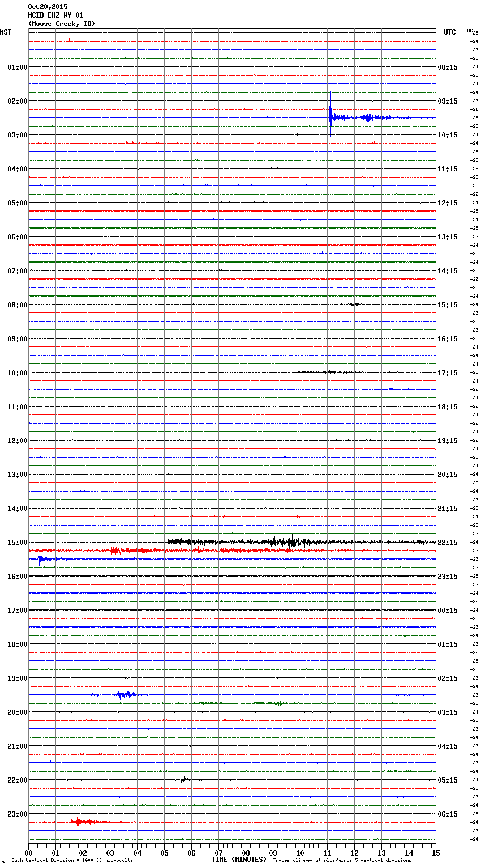Click the '08:15' UTC row label
The height and width of the screenshot is (868, 481).
click(x=448, y=67)
